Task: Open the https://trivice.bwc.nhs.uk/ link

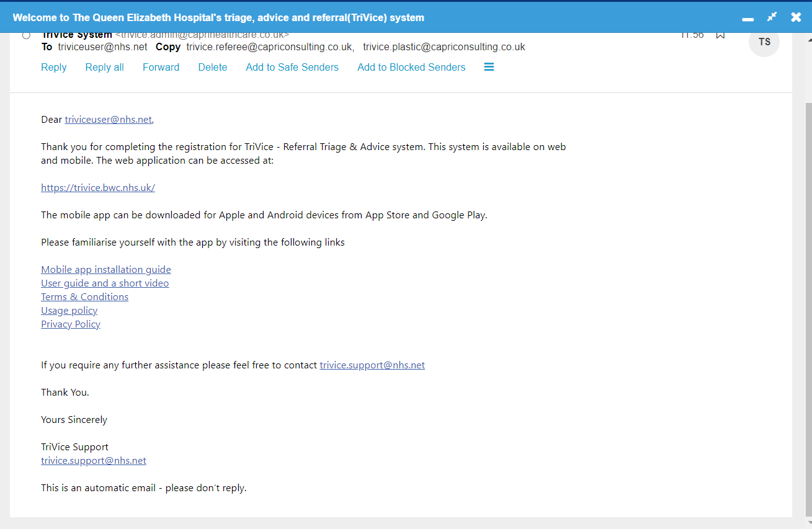Action: tap(98, 188)
